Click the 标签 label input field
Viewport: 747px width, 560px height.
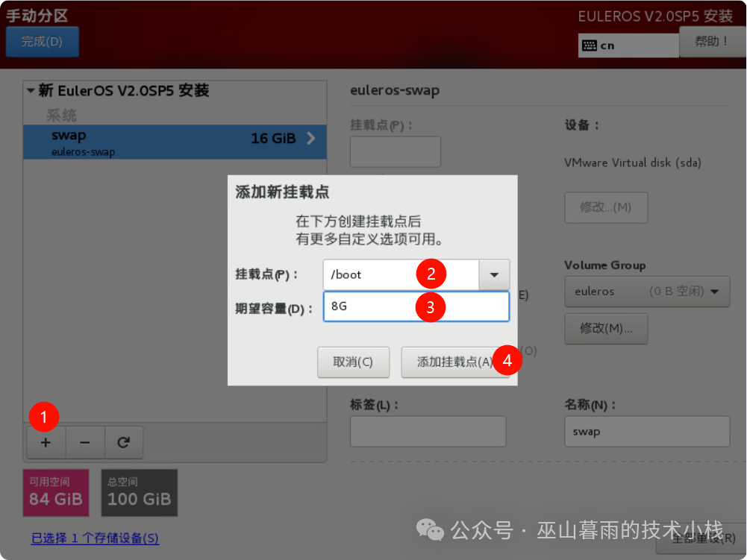pos(428,432)
